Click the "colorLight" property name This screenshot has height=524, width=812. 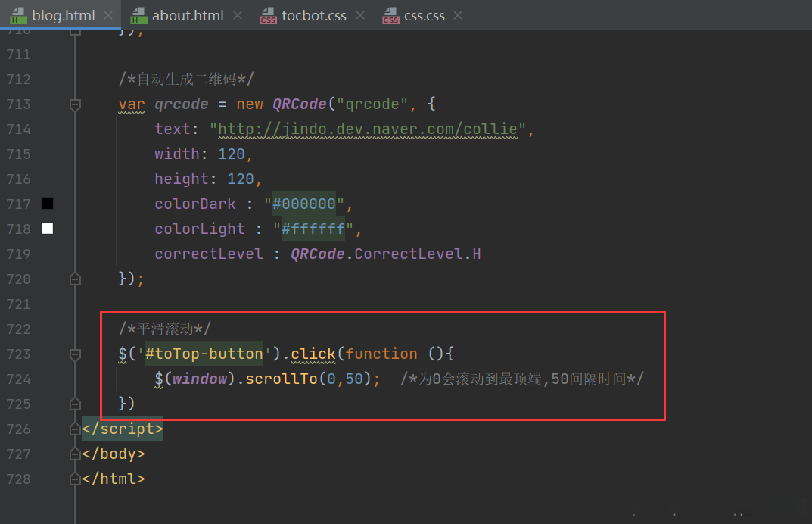tap(199, 229)
